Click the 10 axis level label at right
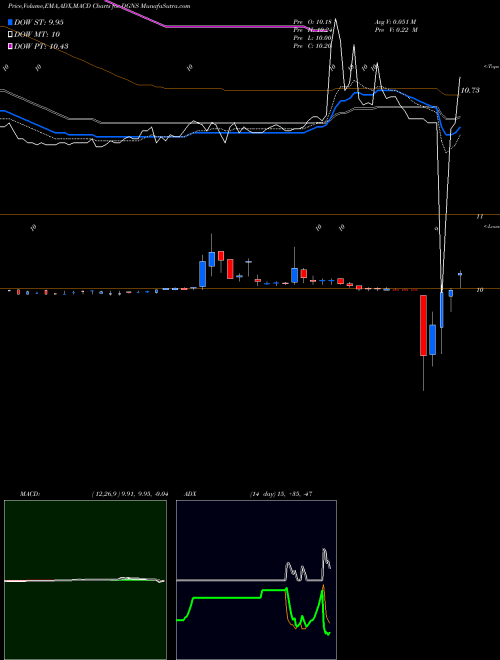The width and height of the screenshot is (500, 660). pyautogui.click(x=480, y=290)
